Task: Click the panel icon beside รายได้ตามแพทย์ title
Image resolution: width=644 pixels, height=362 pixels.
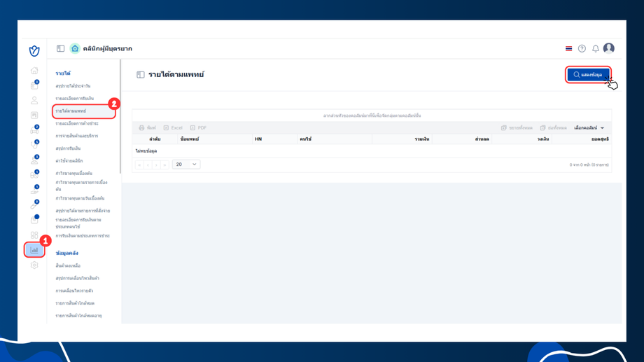Action: (x=141, y=75)
